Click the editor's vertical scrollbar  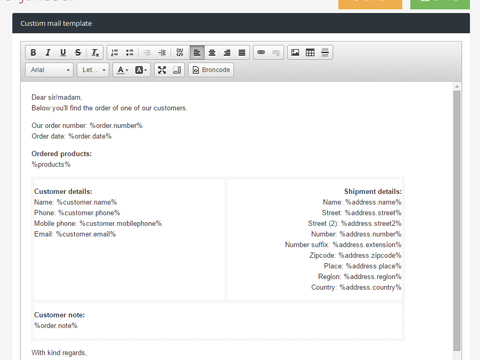[457, 220]
